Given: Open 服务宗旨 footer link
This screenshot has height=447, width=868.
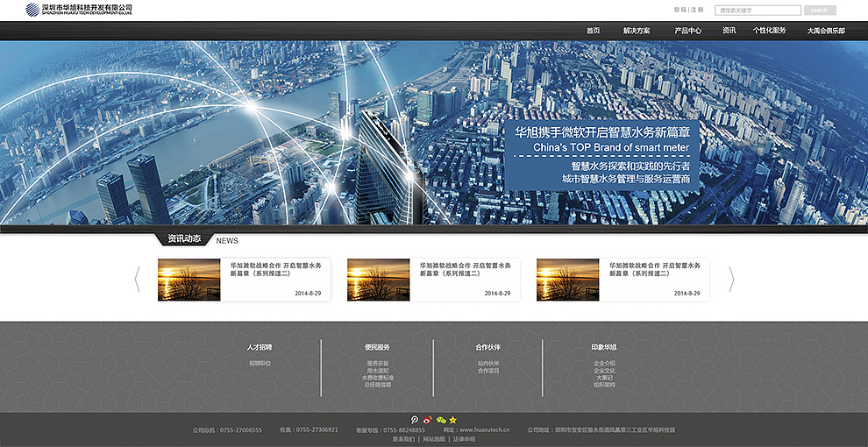Looking at the screenshot, I should (378, 364).
